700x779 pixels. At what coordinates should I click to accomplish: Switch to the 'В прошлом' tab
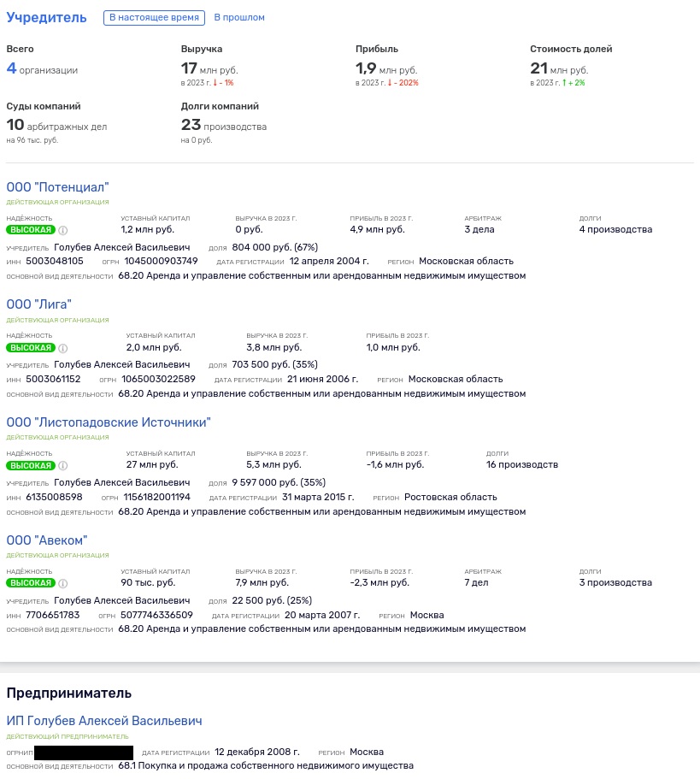[239, 17]
